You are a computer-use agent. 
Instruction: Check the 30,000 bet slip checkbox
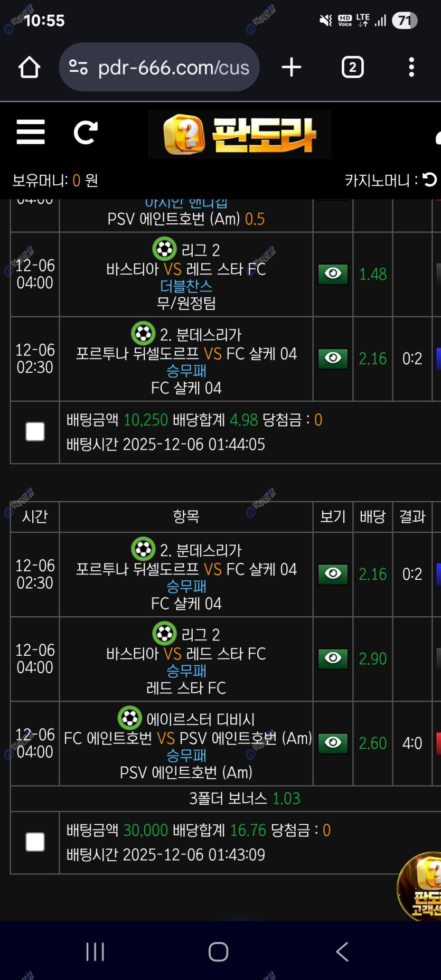coord(35,842)
